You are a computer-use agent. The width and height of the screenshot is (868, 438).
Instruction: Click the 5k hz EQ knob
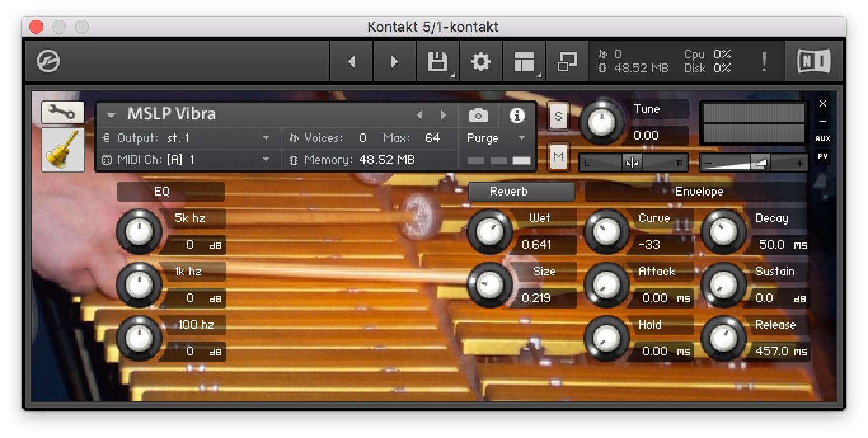coord(139,232)
